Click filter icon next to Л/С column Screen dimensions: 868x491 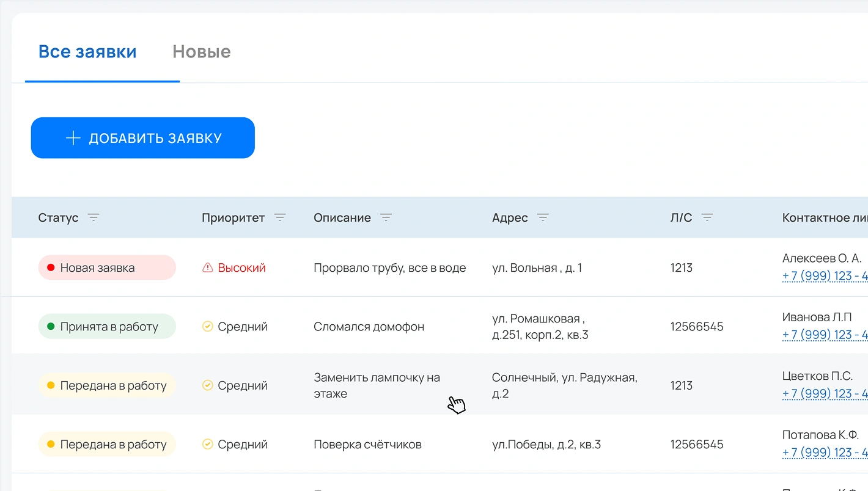[x=707, y=217]
